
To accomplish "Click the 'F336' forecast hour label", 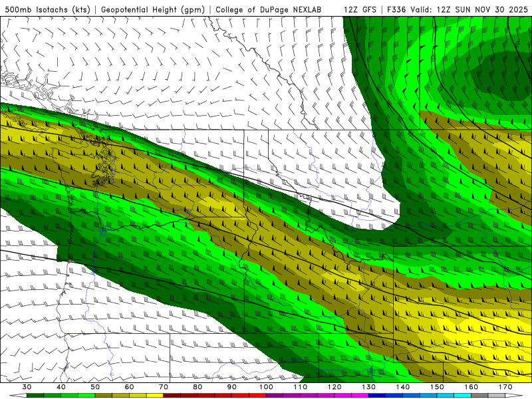I will point(396,9).
